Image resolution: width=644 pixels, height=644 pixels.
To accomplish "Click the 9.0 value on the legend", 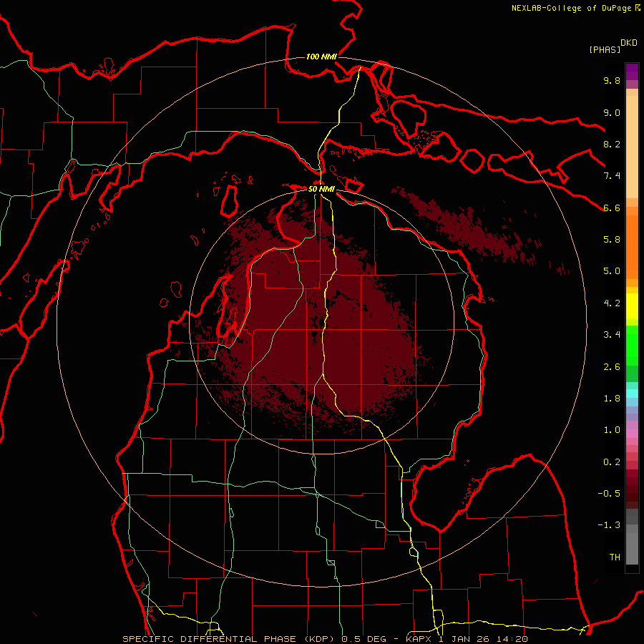I will click(612, 112).
